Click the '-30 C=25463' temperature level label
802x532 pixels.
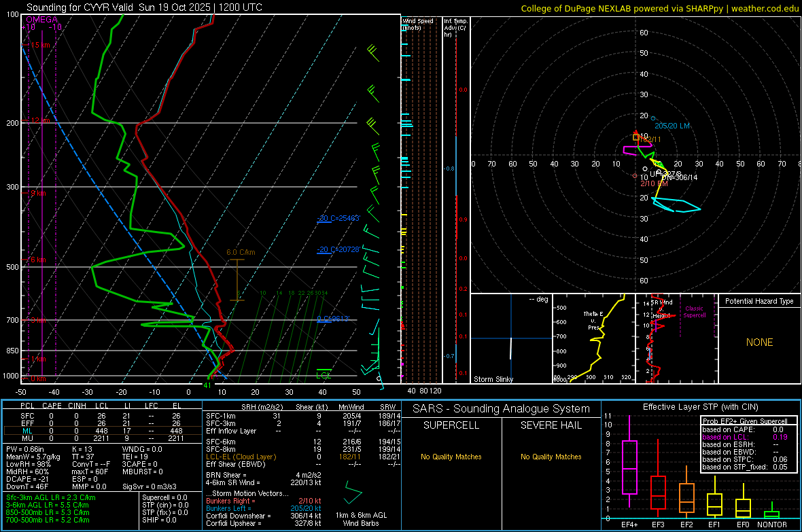(338, 218)
